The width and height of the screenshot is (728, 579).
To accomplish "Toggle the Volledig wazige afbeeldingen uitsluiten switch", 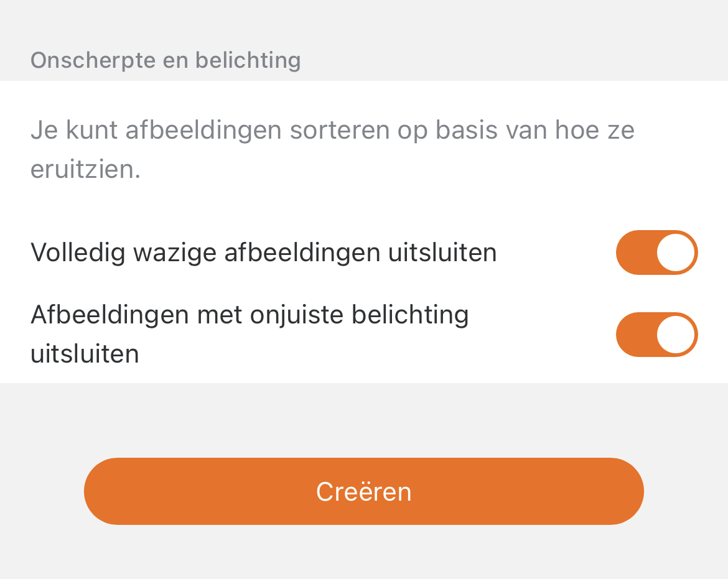I will pos(656,252).
